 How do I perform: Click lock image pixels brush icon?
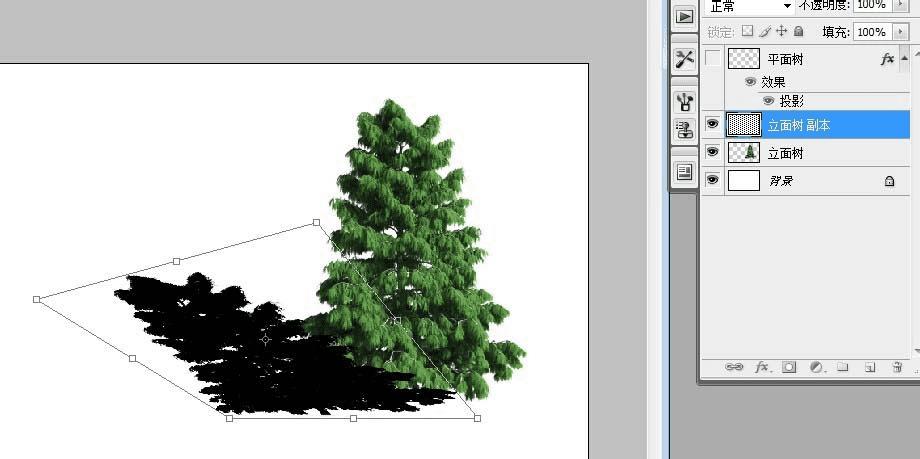pos(765,31)
